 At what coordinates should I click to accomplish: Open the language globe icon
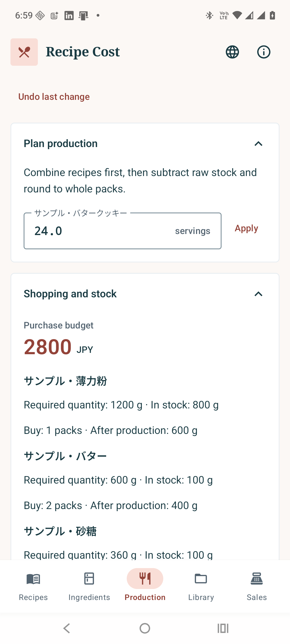tap(232, 52)
